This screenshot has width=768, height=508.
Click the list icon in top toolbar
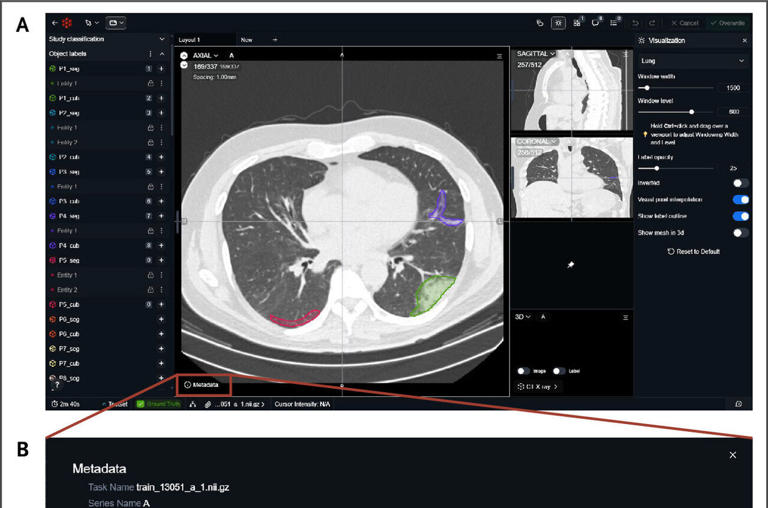point(614,23)
